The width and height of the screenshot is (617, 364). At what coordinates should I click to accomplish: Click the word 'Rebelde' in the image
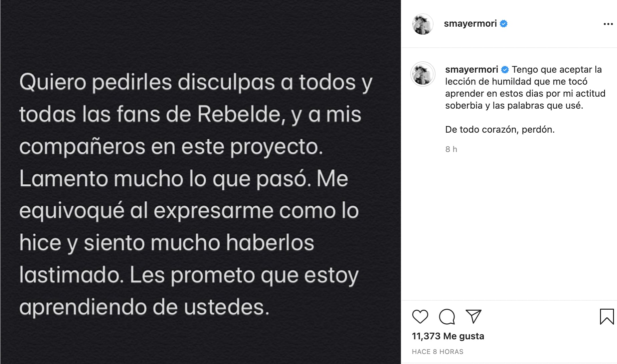(x=238, y=115)
